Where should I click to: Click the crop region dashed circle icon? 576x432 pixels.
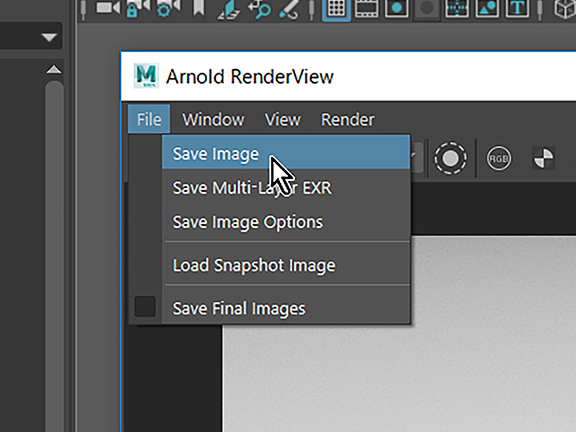pos(450,158)
